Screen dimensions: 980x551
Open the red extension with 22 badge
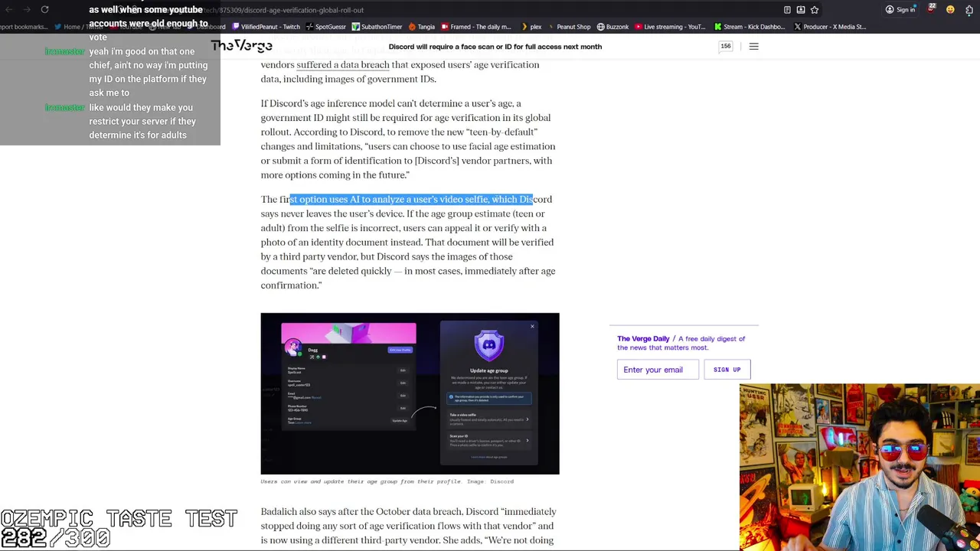[932, 9]
